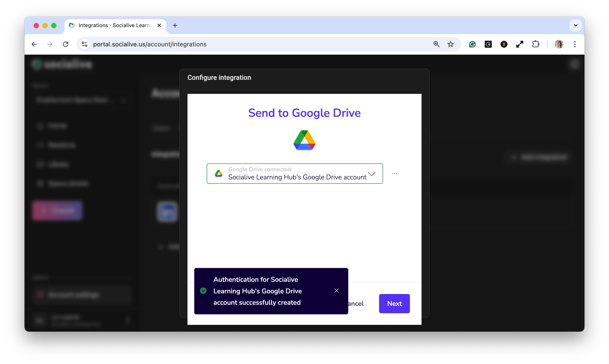Click the Next button
609x364 pixels.
point(394,303)
